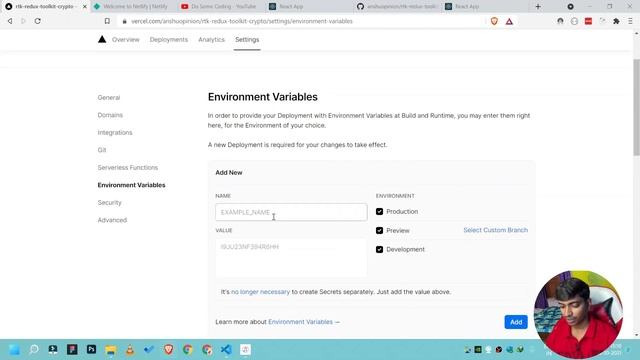Open Serverless Functions in sidebar
Screen dimensions: 640x360
pos(128,167)
